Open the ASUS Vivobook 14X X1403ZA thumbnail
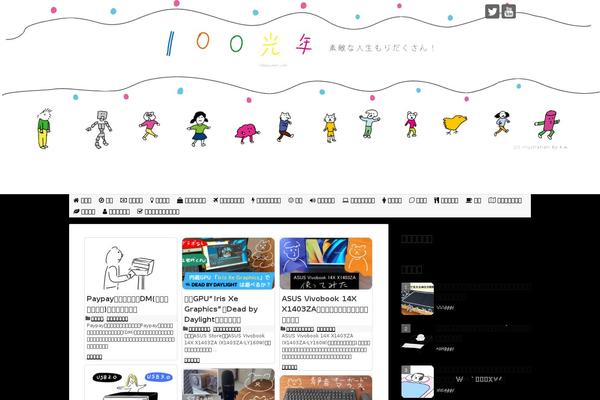The image size is (600, 400). click(326, 263)
